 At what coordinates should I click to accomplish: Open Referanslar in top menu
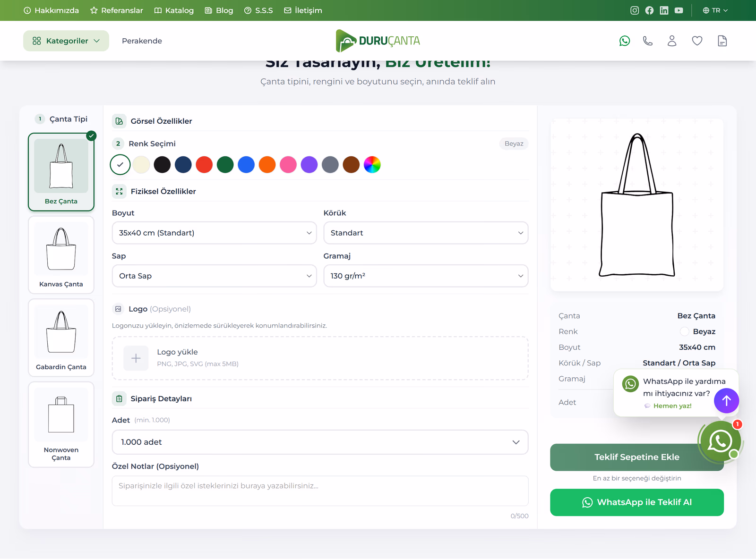coord(117,10)
